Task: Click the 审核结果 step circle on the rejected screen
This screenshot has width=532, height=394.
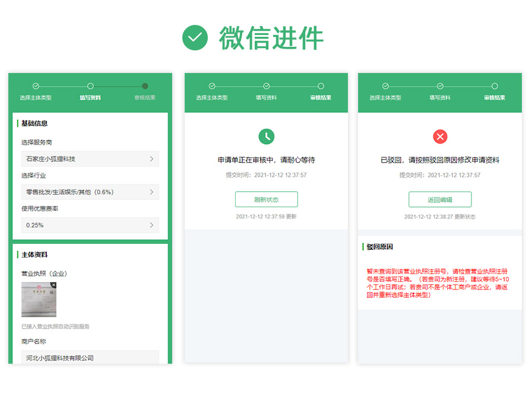Action: (x=495, y=86)
